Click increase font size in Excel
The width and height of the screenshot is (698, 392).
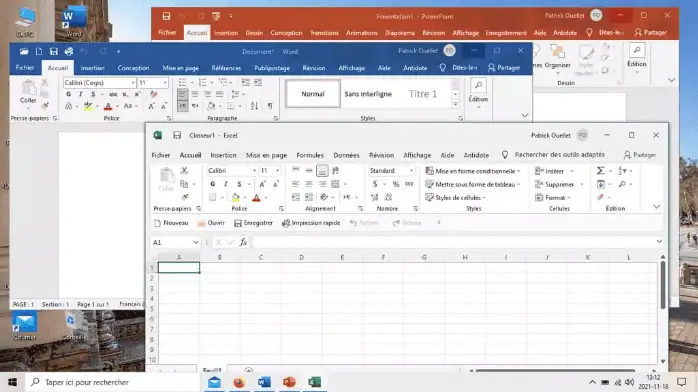(262, 184)
